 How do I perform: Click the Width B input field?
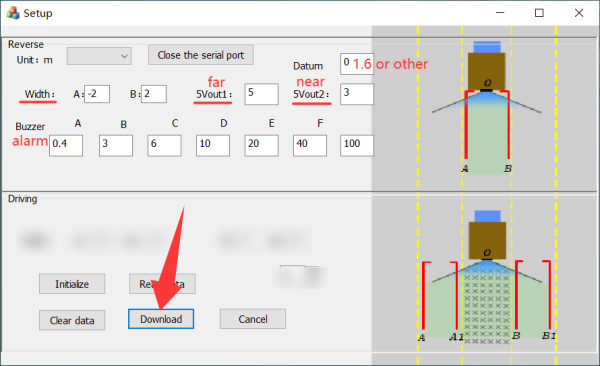coord(154,94)
